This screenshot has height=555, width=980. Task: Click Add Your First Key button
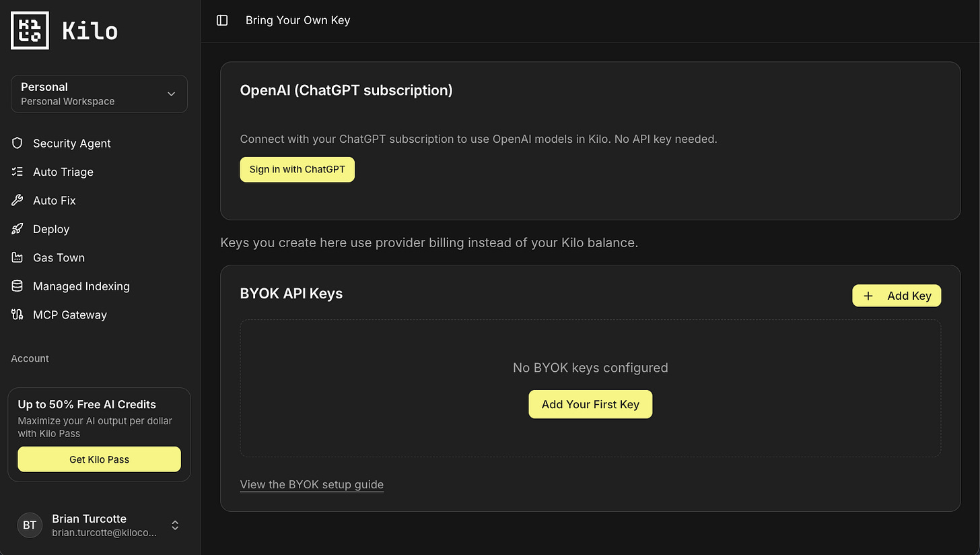590,404
